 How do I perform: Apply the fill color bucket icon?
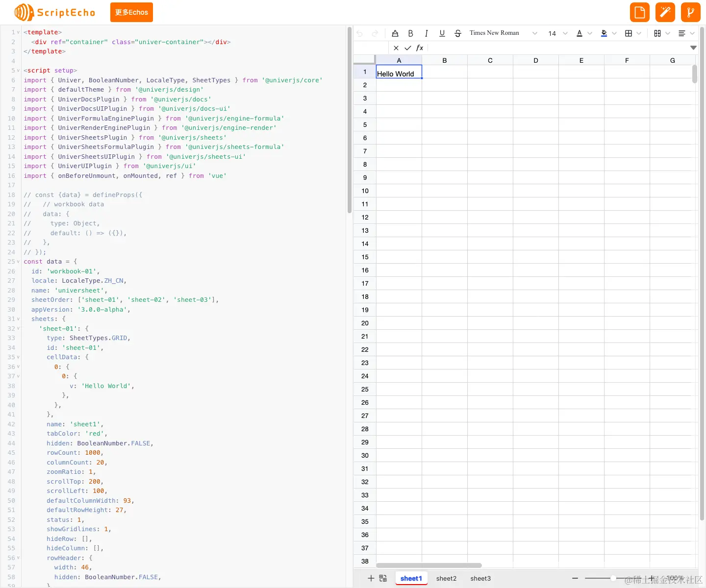pos(604,33)
